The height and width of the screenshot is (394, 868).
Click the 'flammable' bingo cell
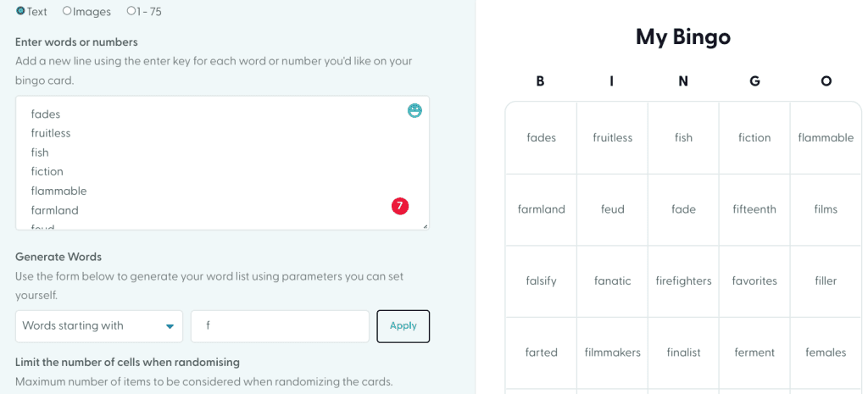click(x=826, y=137)
